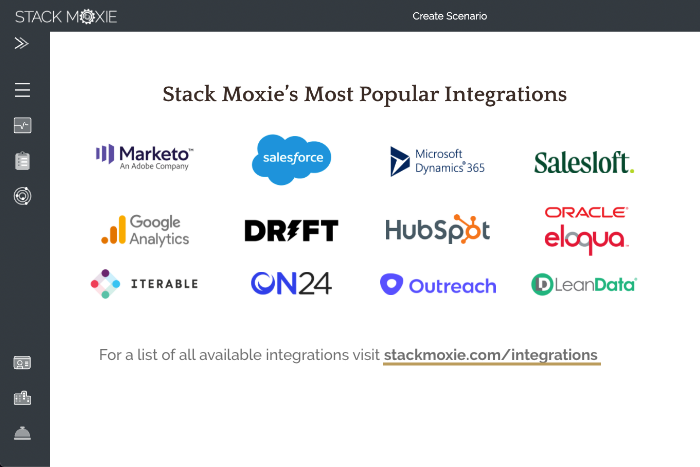This screenshot has width=700, height=467.
Task: Expand the sidebar with double chevron
Action: click(x=22, y=43)
